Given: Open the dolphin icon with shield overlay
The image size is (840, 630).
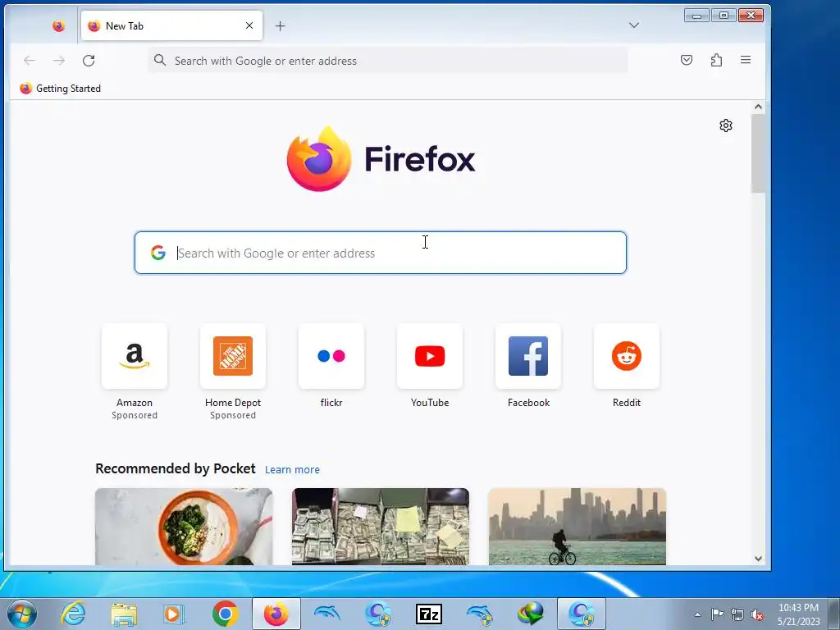Looking at the screenshot, I should click(x=479, y=614).
